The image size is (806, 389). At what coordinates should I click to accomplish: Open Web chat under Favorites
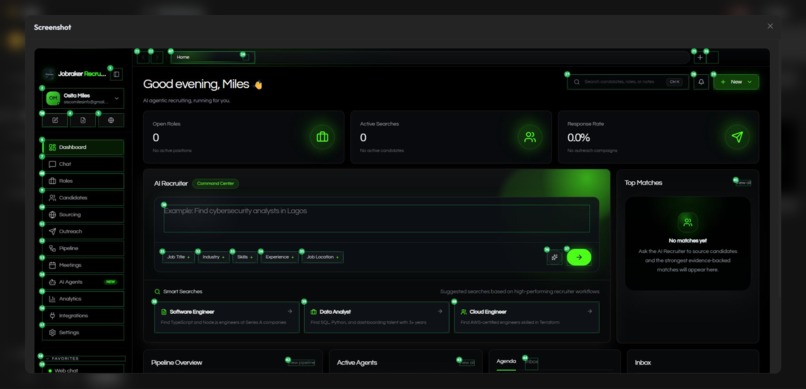pos(83,370)
